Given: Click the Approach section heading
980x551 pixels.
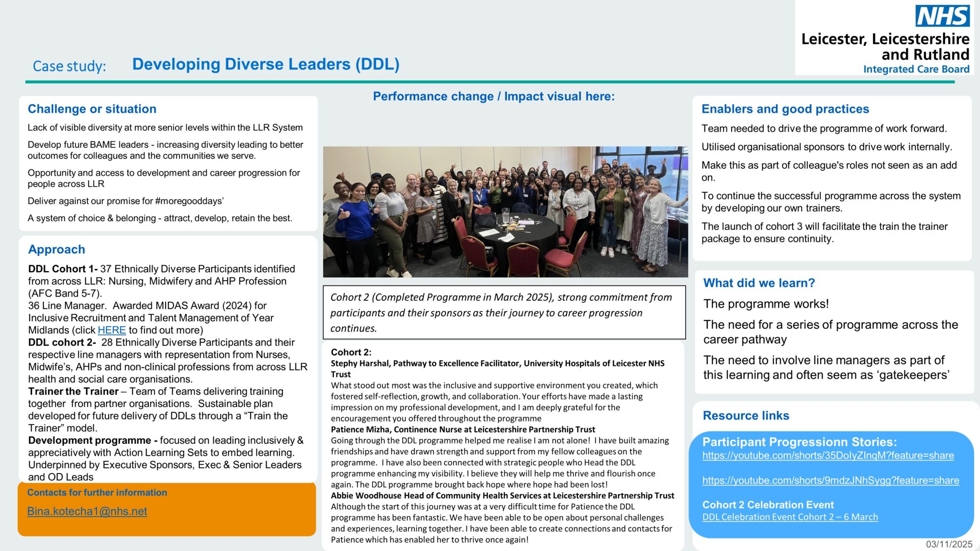Looking at the screenshot, I should click(x=56, y=250).
